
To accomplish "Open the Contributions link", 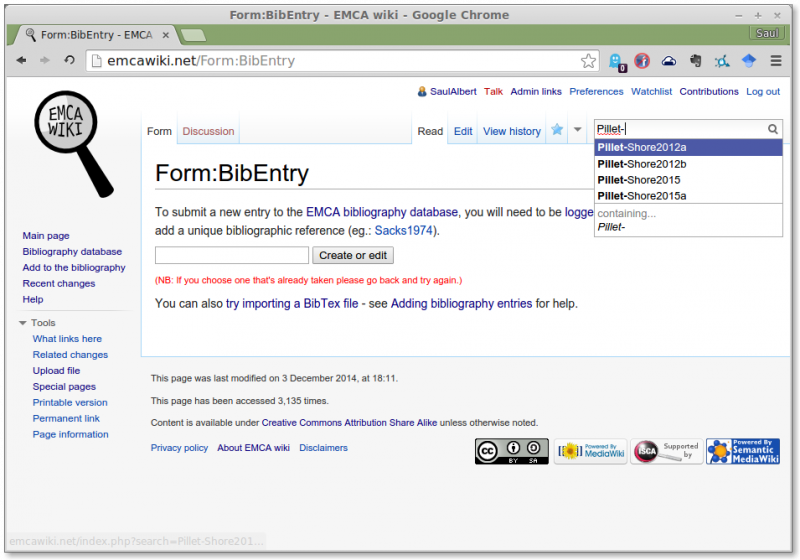I will click(709, 91).
